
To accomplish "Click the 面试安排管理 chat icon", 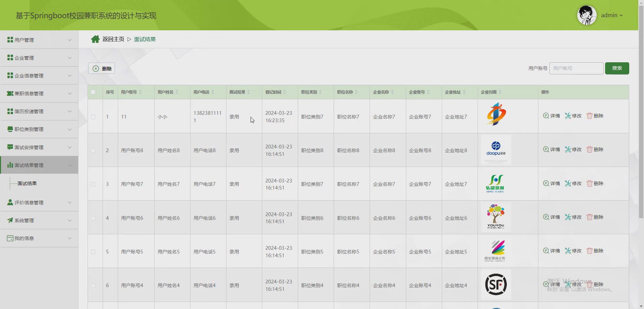I will (10, 147).
